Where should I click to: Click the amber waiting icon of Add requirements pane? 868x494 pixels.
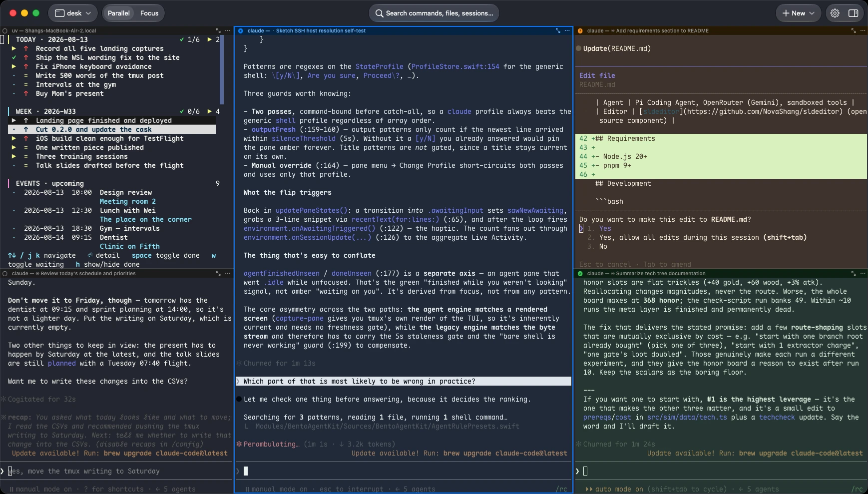coord(580,30)
